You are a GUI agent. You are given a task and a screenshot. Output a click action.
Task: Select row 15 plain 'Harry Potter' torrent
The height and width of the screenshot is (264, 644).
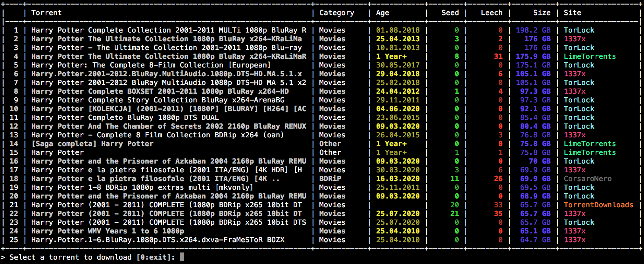[x=58, y=152]
